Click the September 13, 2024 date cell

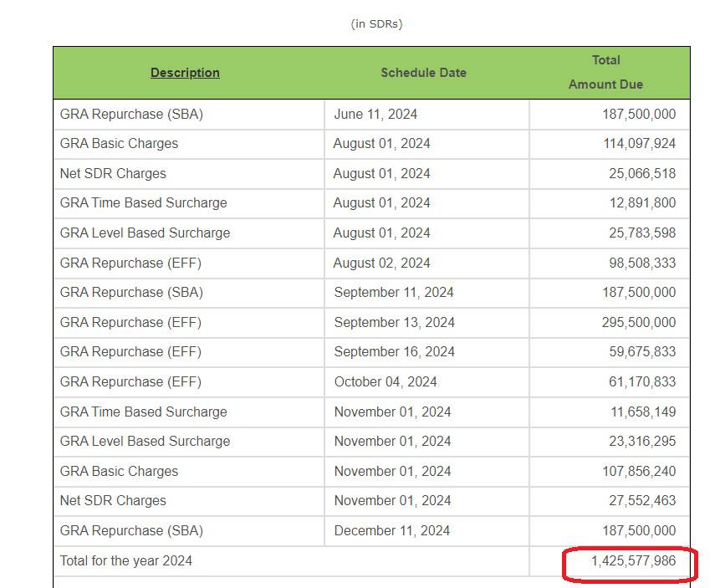point(394,322)
